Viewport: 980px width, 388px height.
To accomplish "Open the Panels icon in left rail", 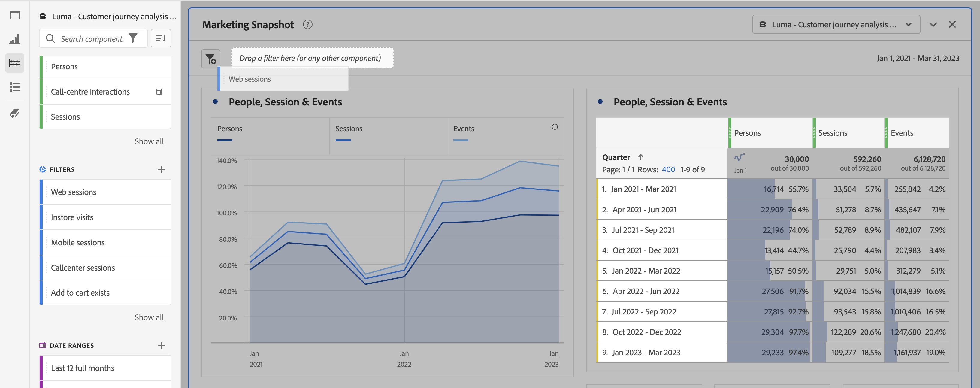I will pyautogui.click(x=14, y=15).
